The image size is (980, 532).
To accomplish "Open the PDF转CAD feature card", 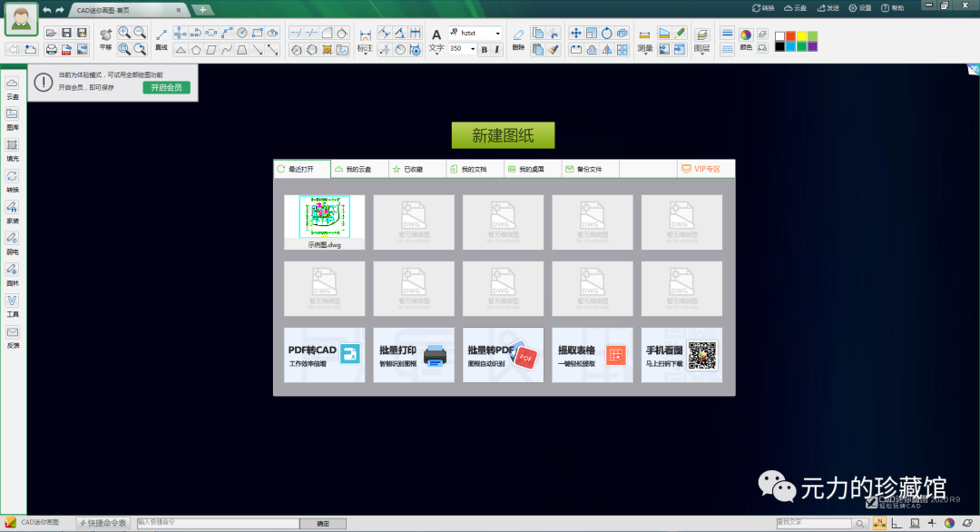I will coord(324,355).
